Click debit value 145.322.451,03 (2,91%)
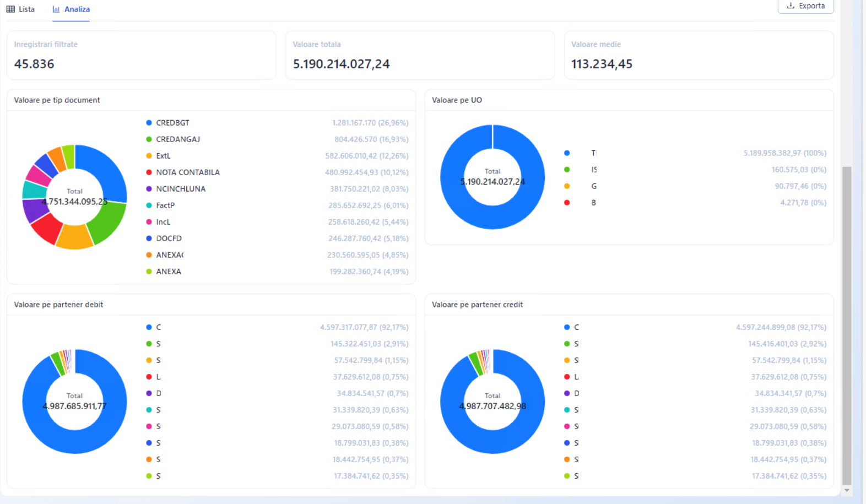 coord(370,344)
